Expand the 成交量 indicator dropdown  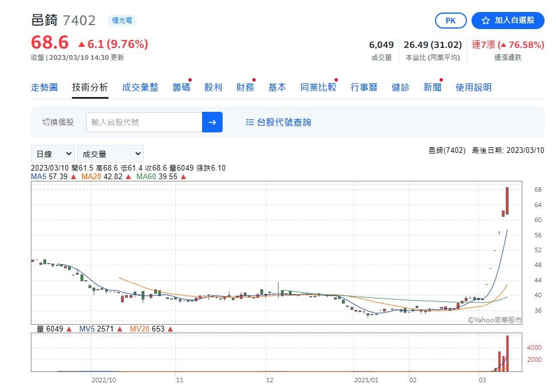(110, 154)
